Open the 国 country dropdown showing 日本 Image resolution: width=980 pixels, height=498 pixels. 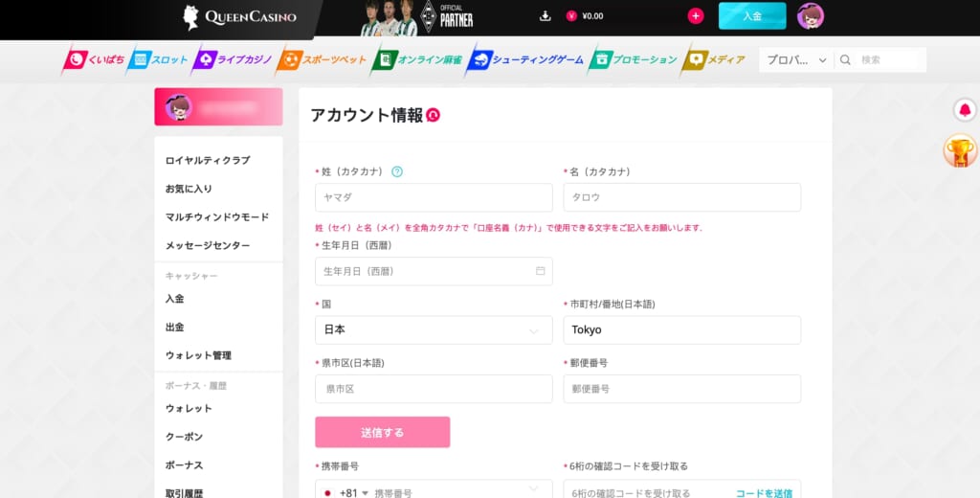(434, 329)
